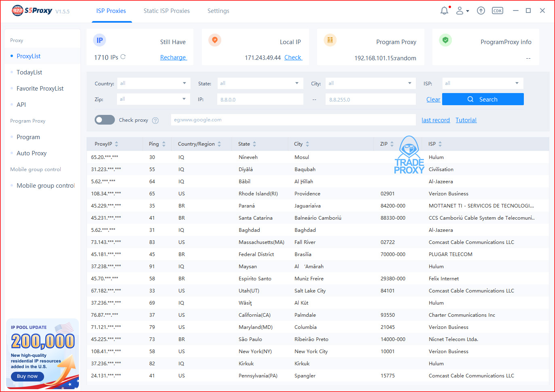Click the Spangler Pennsylvania proxy row

pyautogui.click(x=318, y=375)
